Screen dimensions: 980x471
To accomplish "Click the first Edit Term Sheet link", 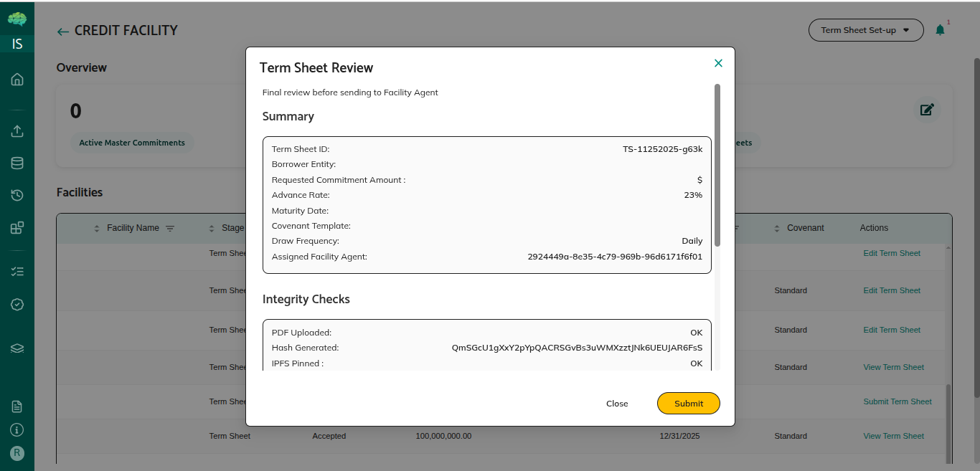I will [892, 253].
